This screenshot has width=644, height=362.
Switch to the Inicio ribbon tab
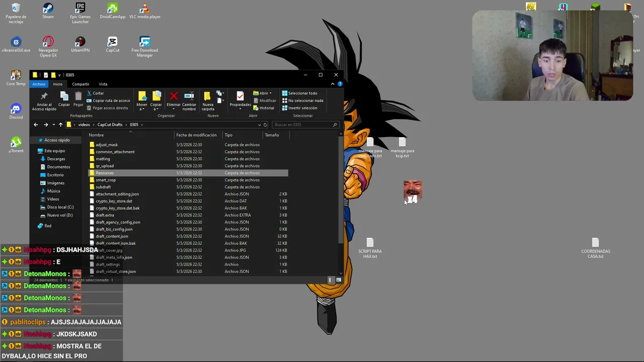tap(58, 84)
